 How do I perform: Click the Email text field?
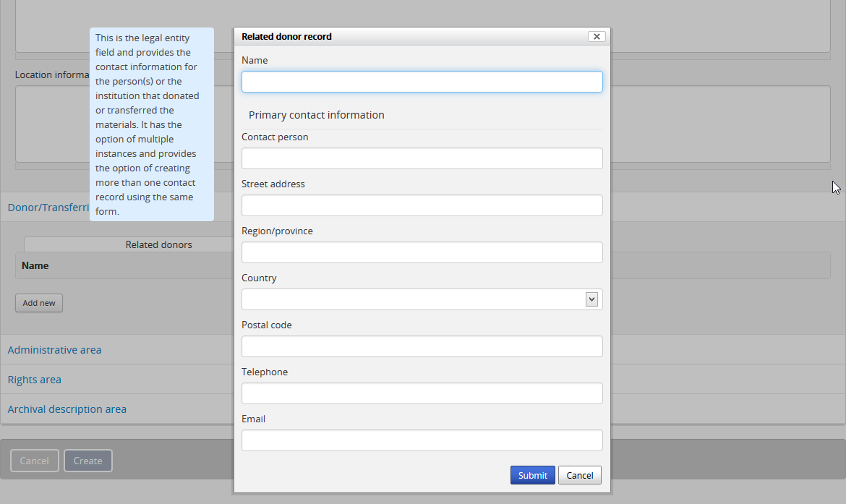[422, 440]
